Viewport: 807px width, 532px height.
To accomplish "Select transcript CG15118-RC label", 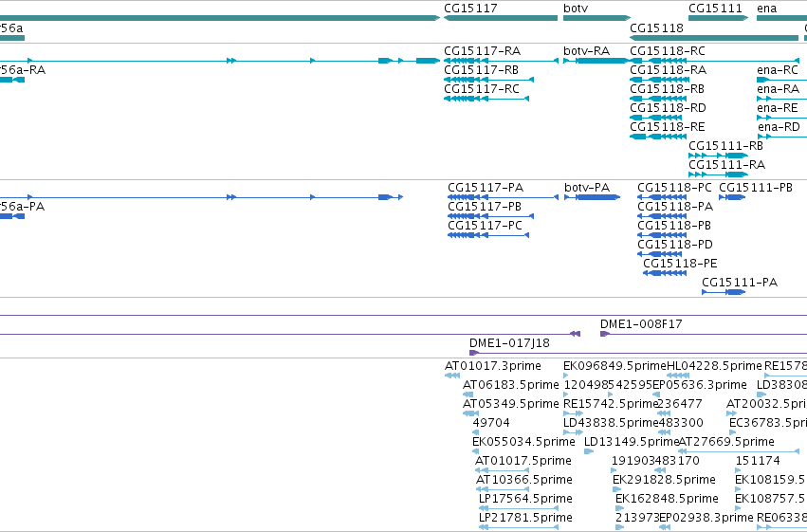I will [668, 51].
